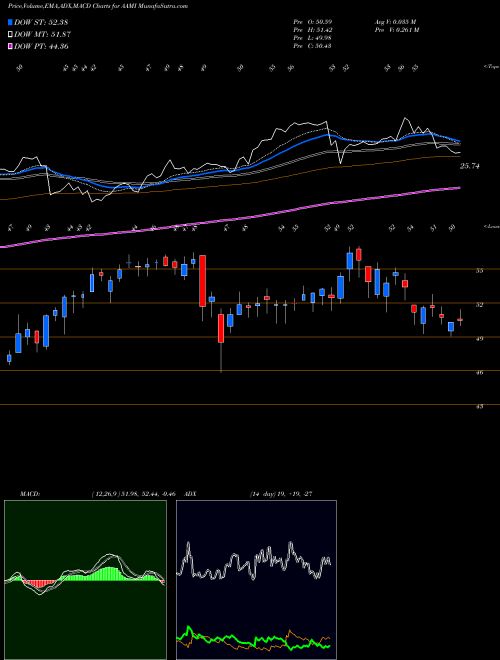Click the 'Pre H: 51.42' high value
This screenshot has width=500, height=660.
(x=313, y=30)
